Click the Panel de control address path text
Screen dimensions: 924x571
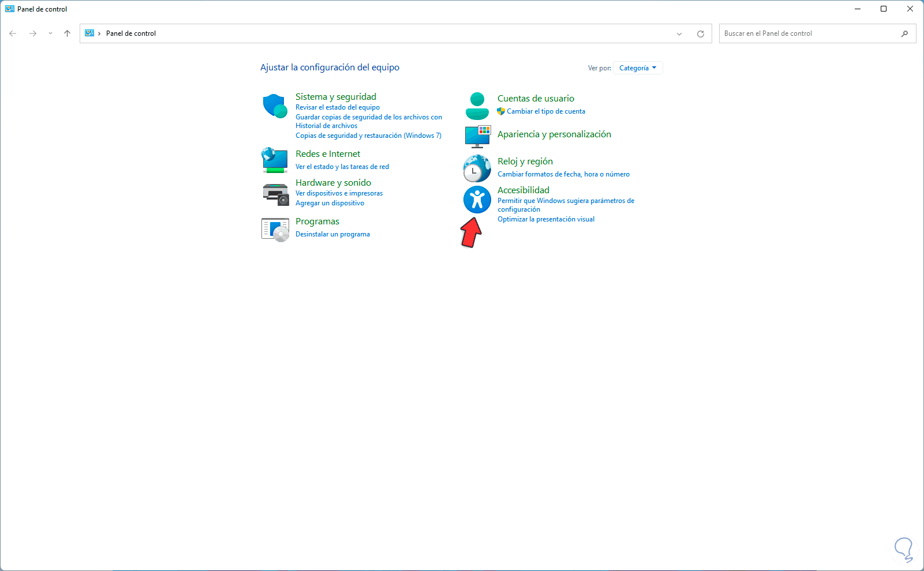click(131, 33)
